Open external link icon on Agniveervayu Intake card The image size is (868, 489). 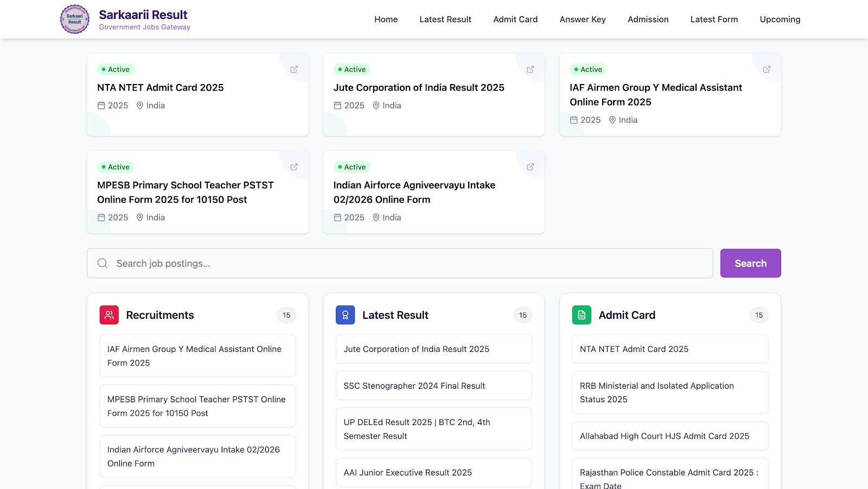[531, 167]
